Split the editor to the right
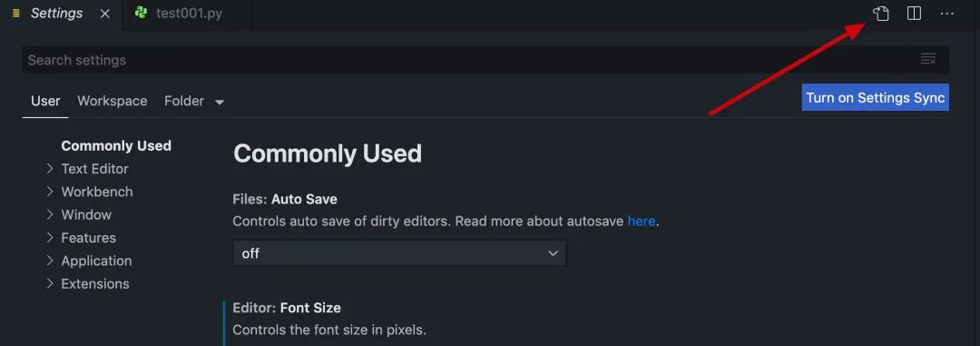Viewport: 980px width, 346px height. click(x=914, y=13)
